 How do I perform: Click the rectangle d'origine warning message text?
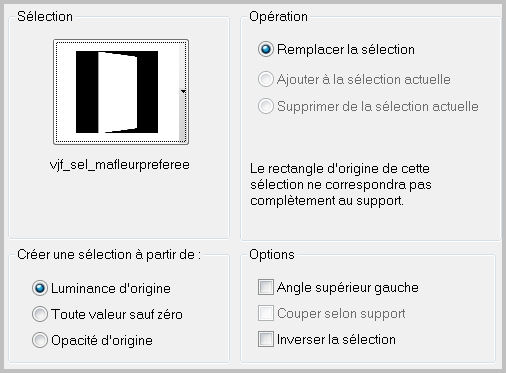coord(341,185)
